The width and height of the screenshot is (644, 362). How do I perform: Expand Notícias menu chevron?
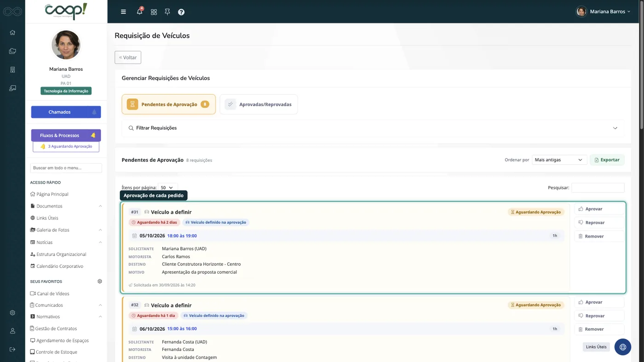[100, 242]
